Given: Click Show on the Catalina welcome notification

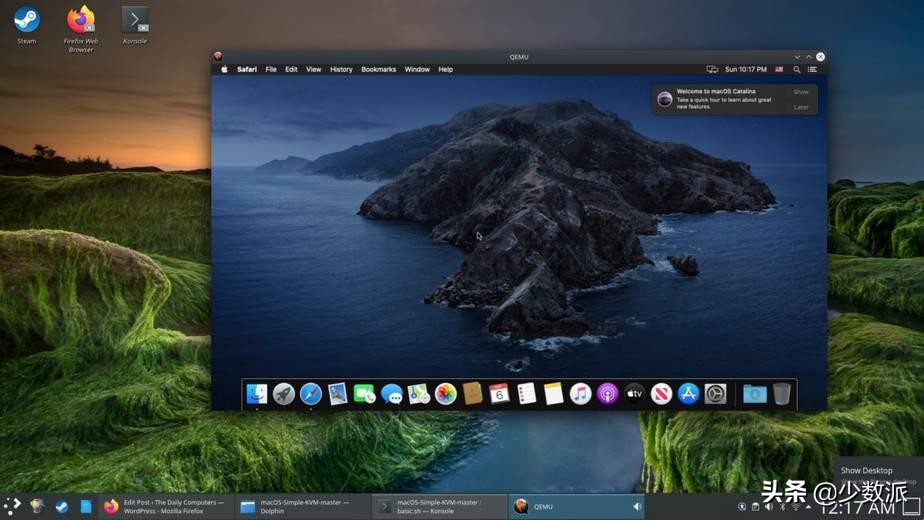Looking at the screenshot, I should click(x=801, y=92).
